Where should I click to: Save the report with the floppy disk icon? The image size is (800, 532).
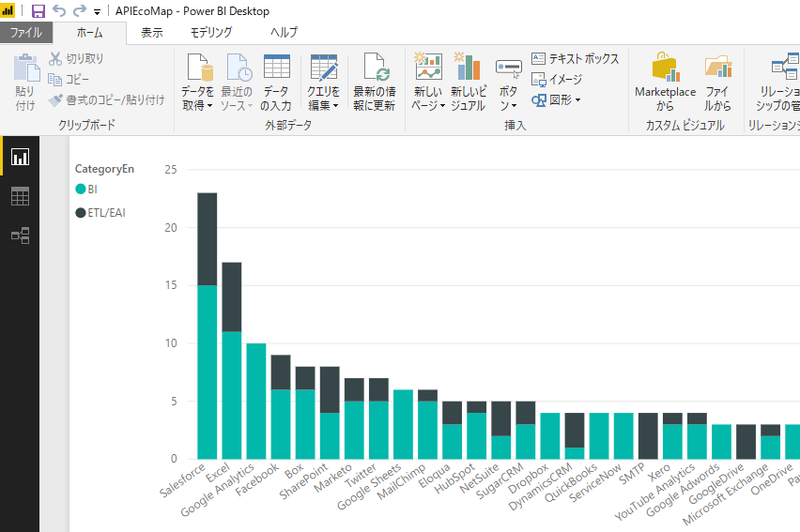pyautogui.click(x=38, y=10)
